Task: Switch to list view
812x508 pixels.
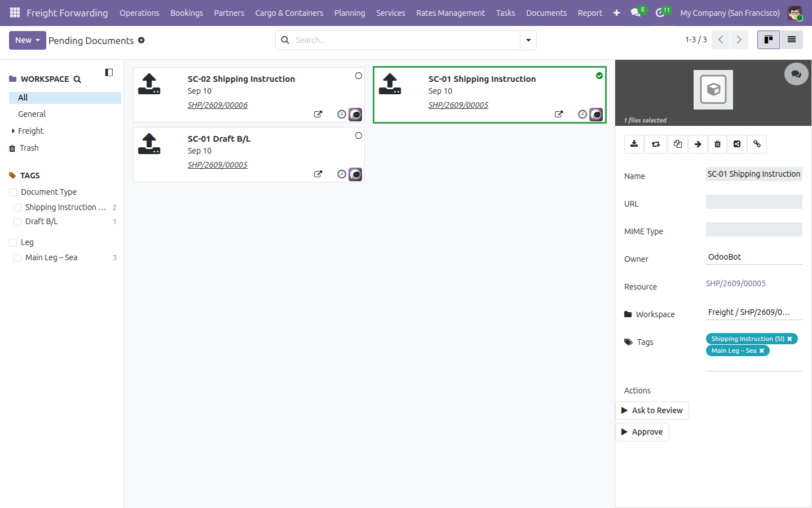Action: [792, 40]
